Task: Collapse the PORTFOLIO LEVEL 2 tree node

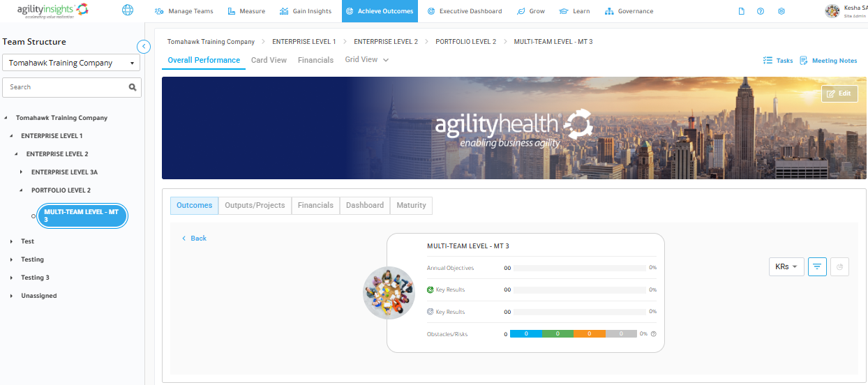Action: [22, 190]
